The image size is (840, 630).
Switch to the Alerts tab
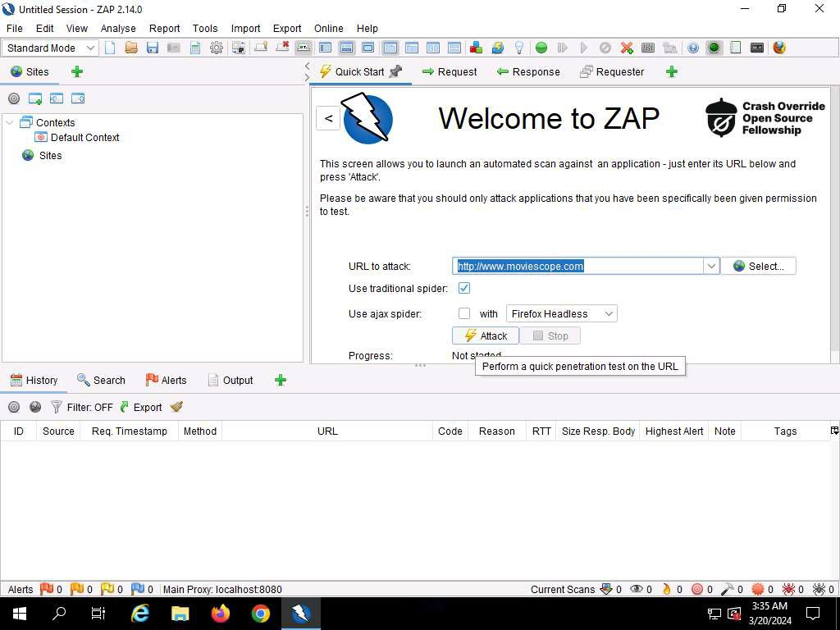click(x=166, y=380)
